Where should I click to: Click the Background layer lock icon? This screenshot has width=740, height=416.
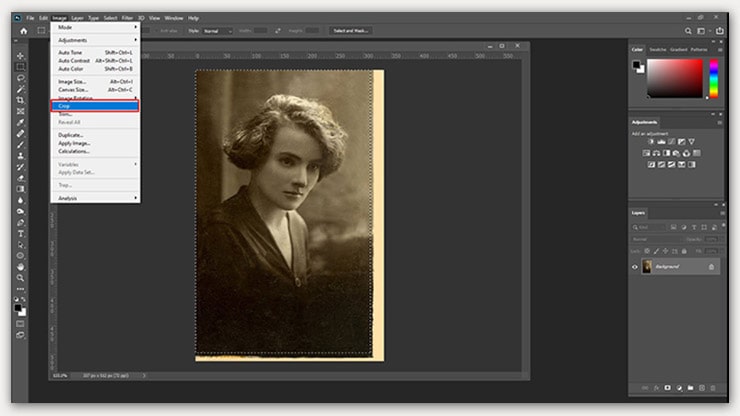[712, 267]
